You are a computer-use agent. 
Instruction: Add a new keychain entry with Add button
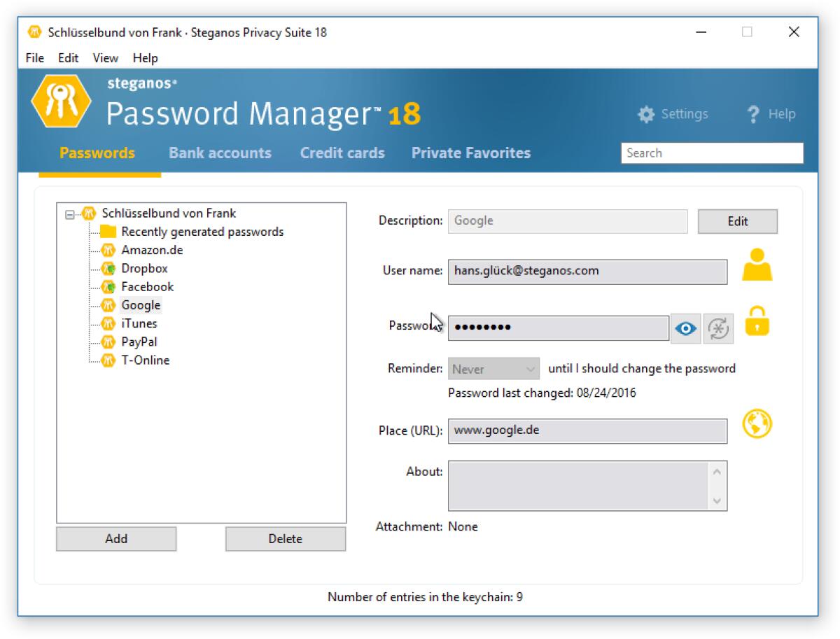[115, 539]
